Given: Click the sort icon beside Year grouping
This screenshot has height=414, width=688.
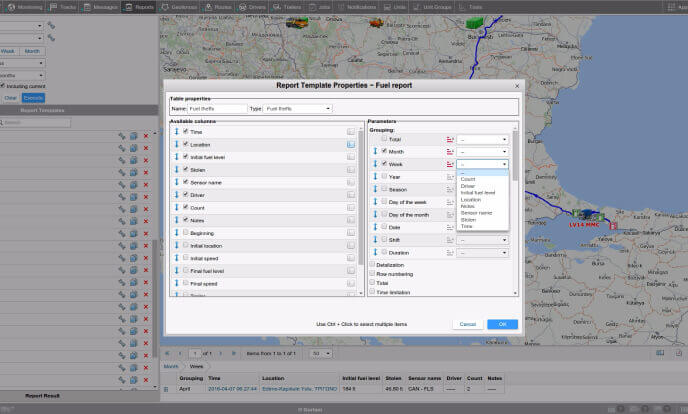Looking at the screenshot, I should (x=450, y=176).
